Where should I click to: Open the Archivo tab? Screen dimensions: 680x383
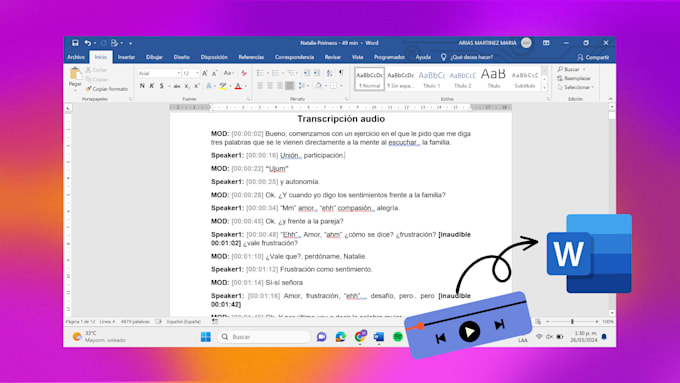click(x=76, y=57)
